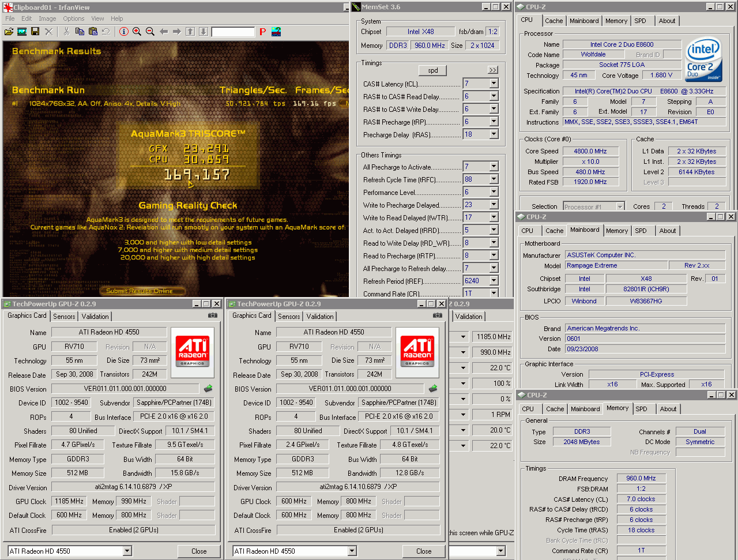Viewport: 738px width, 560px height.
Task: Open Sensors tab in left GPU-Z window
Action: (x=64, y=317)
